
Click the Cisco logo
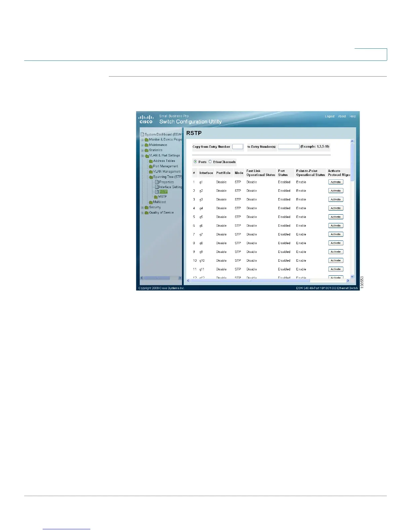[146, 119]
